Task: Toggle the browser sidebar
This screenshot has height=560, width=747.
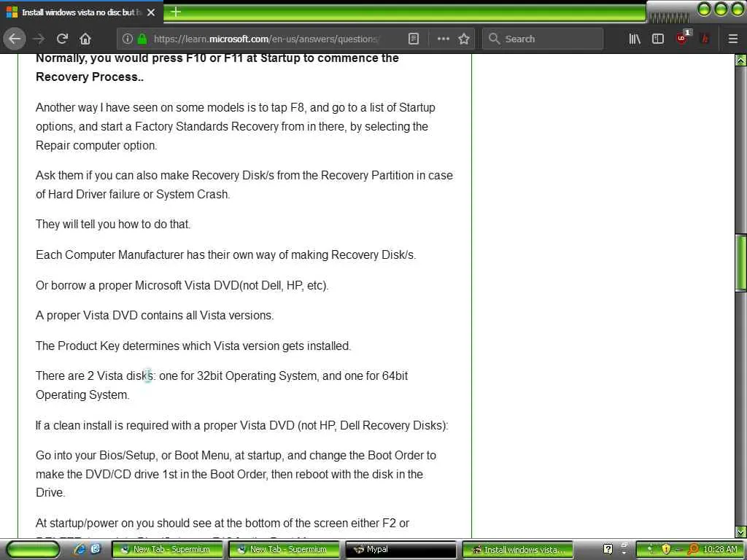Action: [658, 39]
